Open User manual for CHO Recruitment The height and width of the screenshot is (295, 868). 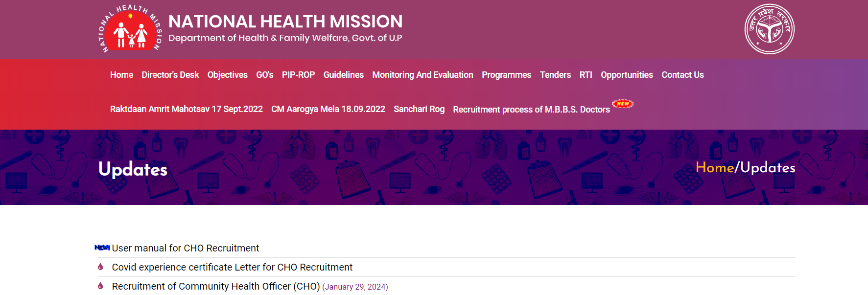pyautogui.click(x=186, y=248)
